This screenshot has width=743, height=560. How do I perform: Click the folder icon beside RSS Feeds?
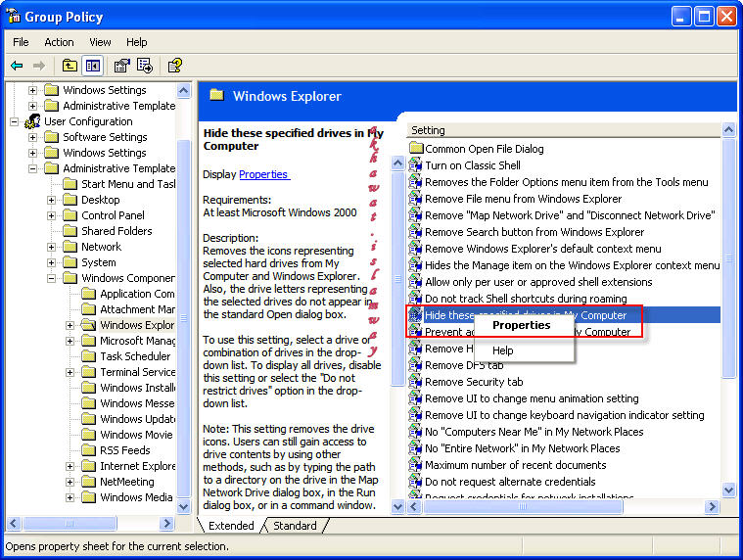tap(88, 450)
